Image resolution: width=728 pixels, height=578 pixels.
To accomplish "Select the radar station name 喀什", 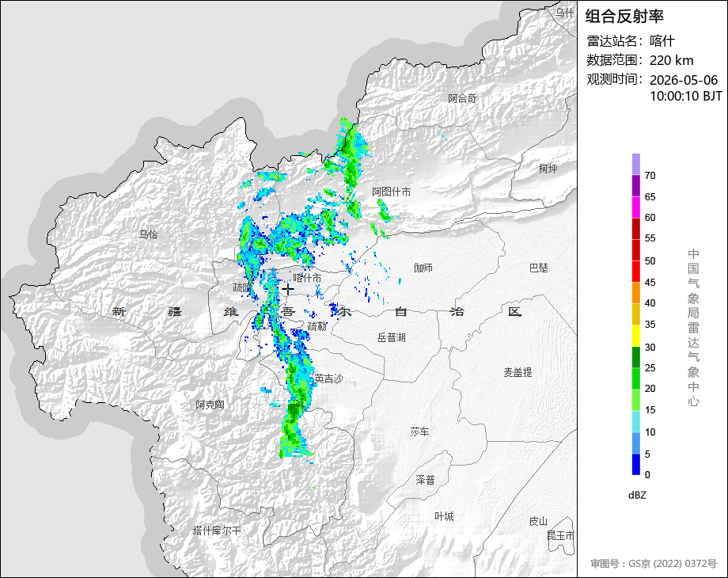I will click(x=662, y=41).
